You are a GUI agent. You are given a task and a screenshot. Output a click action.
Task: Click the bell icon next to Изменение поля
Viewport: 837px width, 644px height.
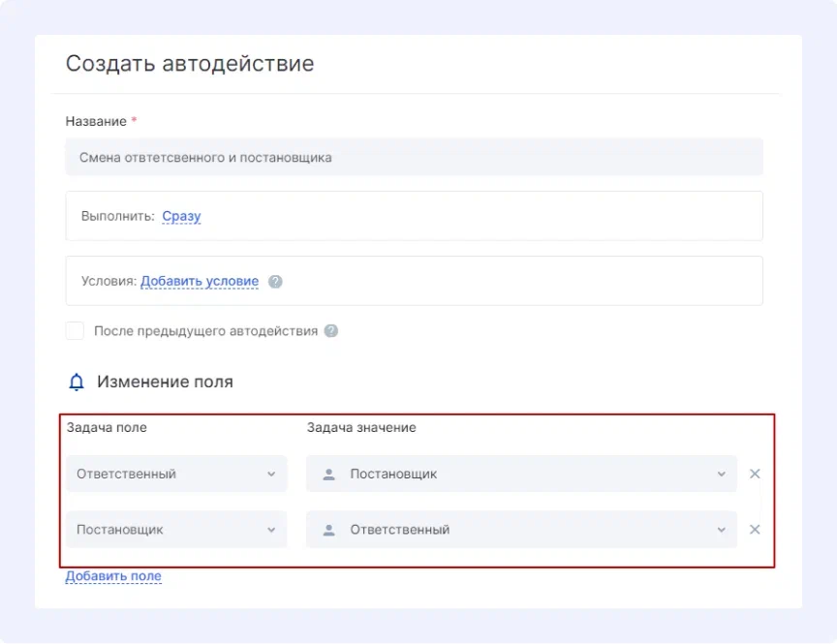click(x=75, y=381)
